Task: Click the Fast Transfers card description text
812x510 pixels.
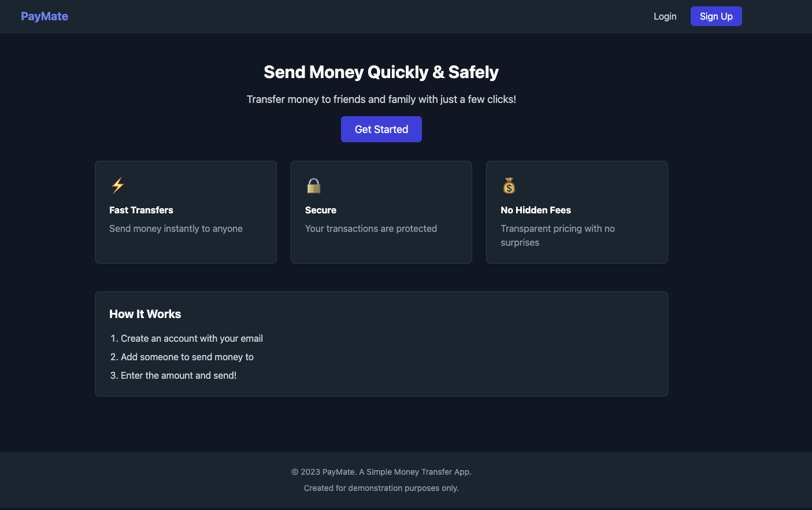Action: (176, 228)
